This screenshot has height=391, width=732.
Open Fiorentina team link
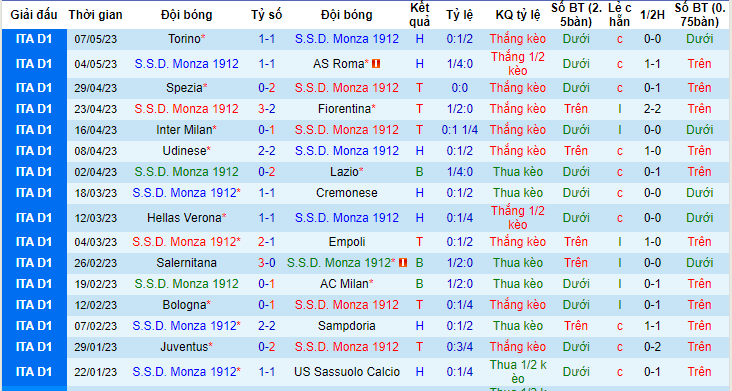tap(345, 109)
